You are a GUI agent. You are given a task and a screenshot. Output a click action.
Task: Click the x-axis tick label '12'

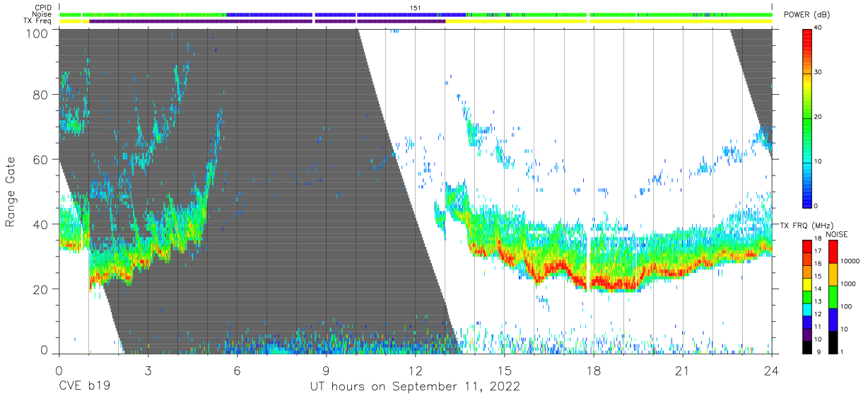coord(415,371)
